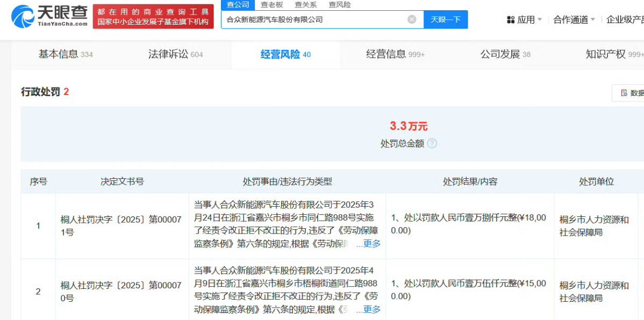Open the 公司发展 tab
This screenshot has height=320, width=644.
tap(505, 54)
